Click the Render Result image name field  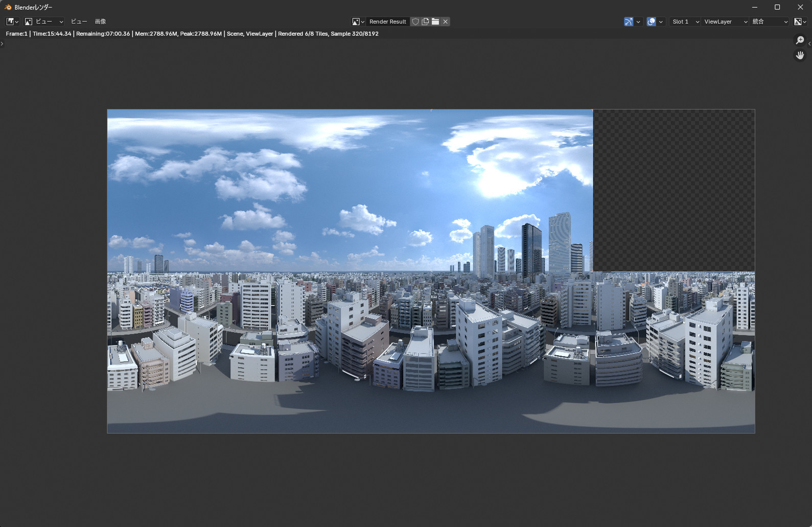[387, 21]
